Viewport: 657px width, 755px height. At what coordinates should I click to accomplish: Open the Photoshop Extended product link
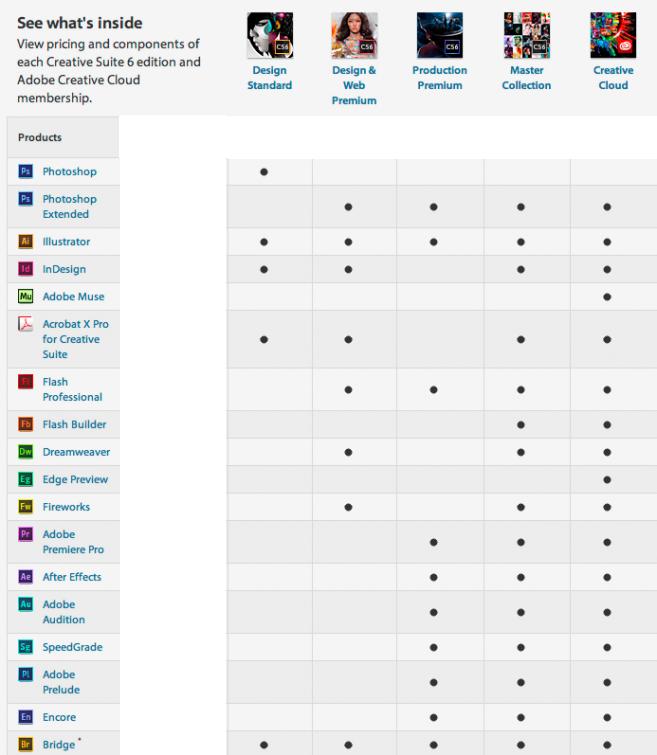(67, 207)
